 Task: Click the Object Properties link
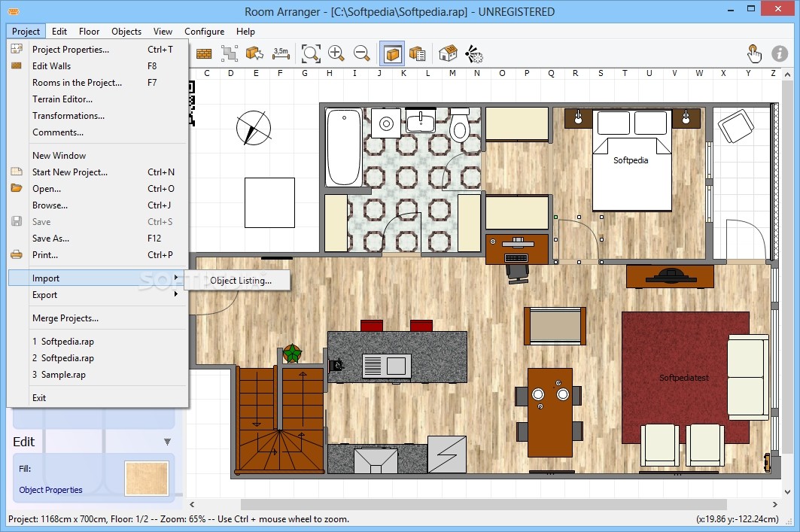tap(50, 490)
